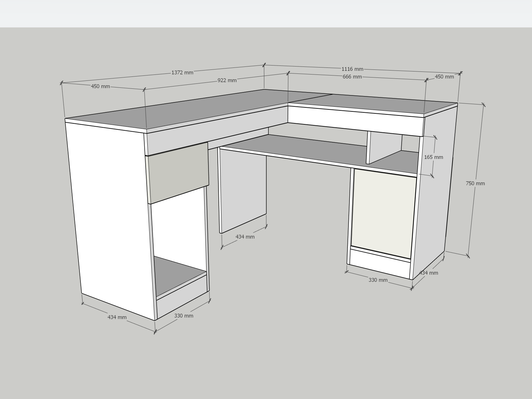The image size is (532, 399).
Task: Select the 330 mm label below the open pedestal
Action: click(184, 316)
